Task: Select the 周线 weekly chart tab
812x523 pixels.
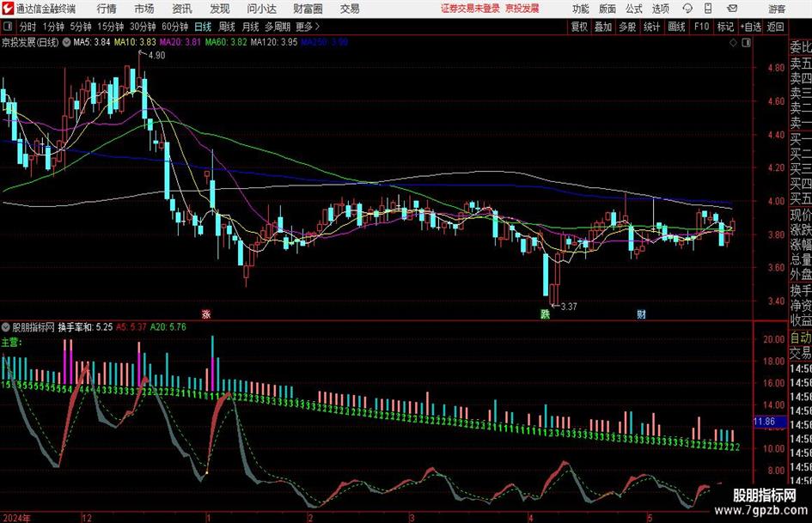Action: (x=226, y=27)
